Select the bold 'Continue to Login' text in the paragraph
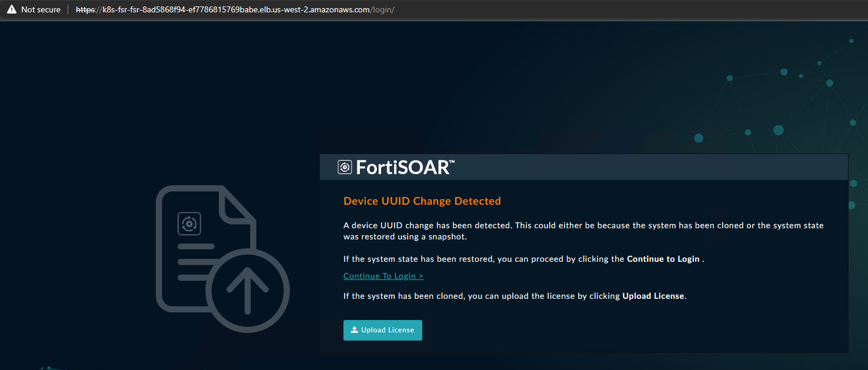 [x=663, y=259]
